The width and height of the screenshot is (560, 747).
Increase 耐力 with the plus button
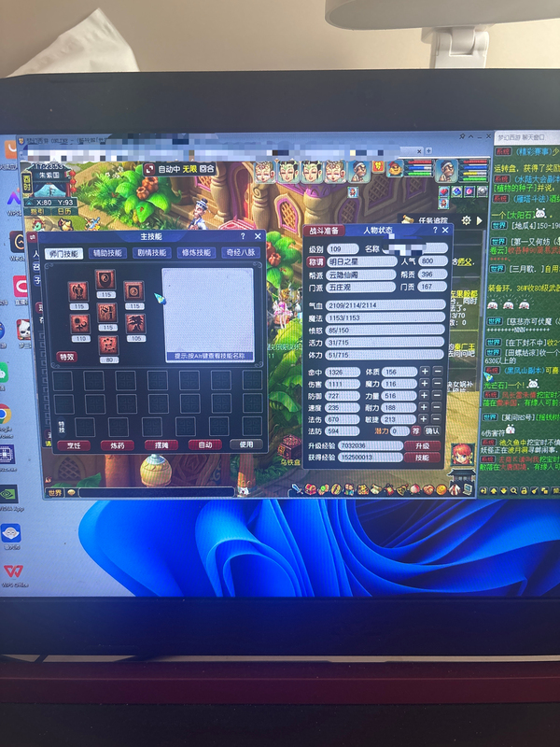tap(425, 407)
